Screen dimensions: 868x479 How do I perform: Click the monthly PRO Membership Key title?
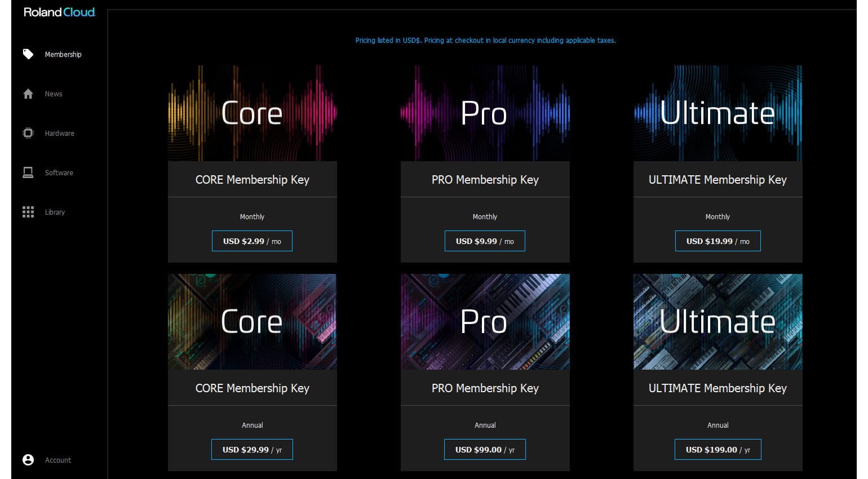[x=485, y=180]
